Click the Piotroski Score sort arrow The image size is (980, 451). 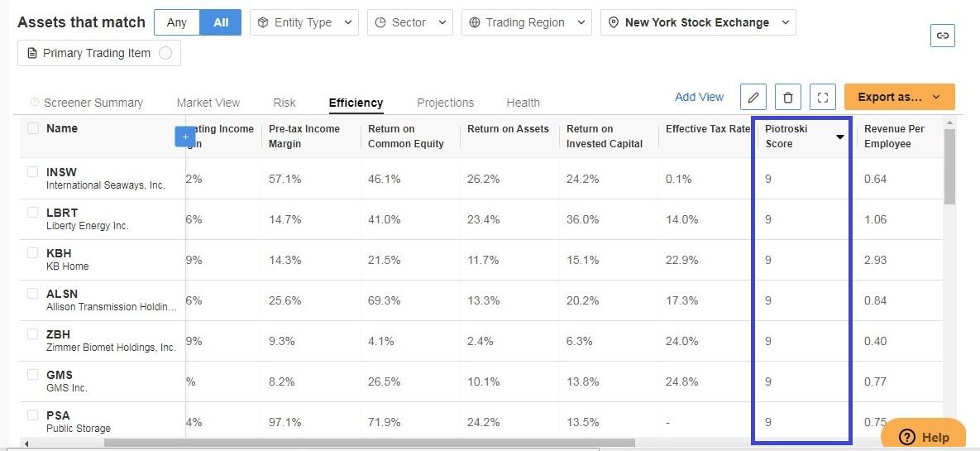pyautogui.click(x=840, y=137)
